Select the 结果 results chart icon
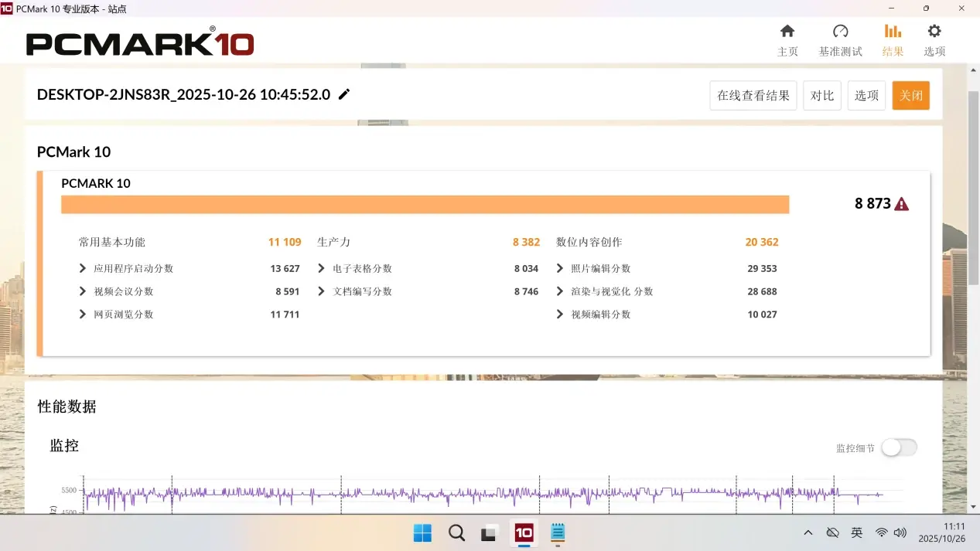The image size is (980, 551). tap(893, 31)
